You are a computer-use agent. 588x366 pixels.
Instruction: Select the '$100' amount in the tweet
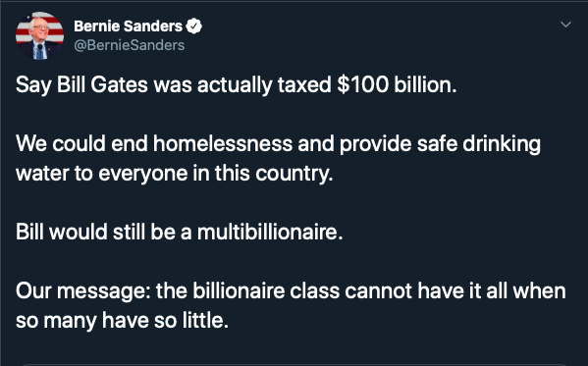click(x=362, y=84)
